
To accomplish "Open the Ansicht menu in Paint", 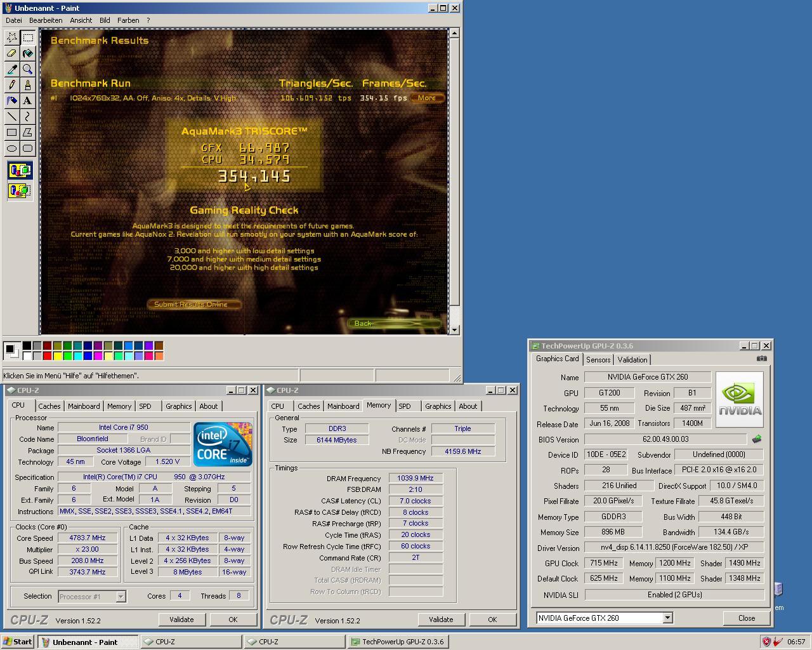I will click(81, 20).
